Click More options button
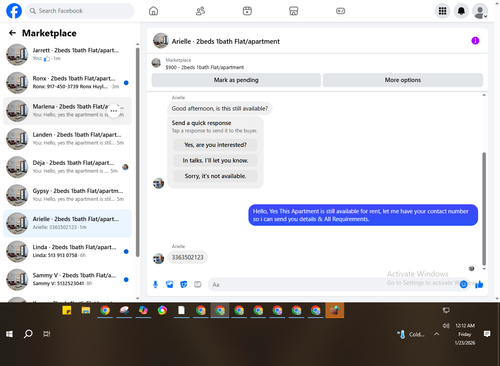 pyautogui.click(x=403, y=80)
